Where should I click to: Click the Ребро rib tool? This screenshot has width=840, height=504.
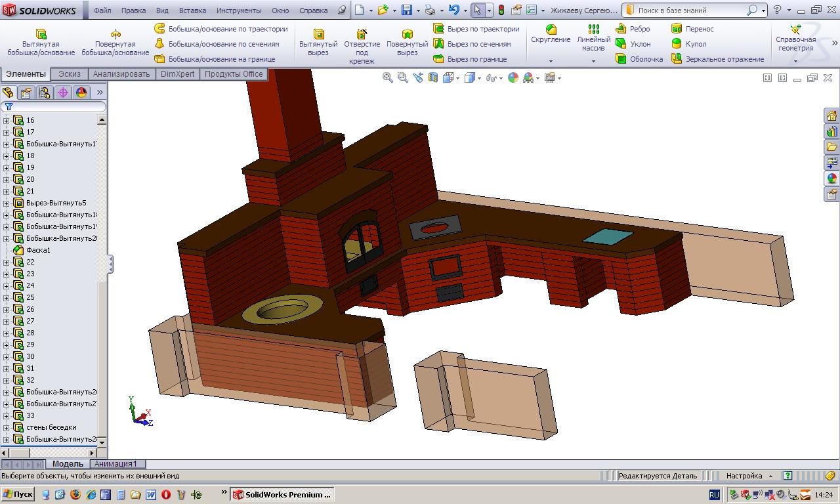pyautogui.click(x=633, y=29)
